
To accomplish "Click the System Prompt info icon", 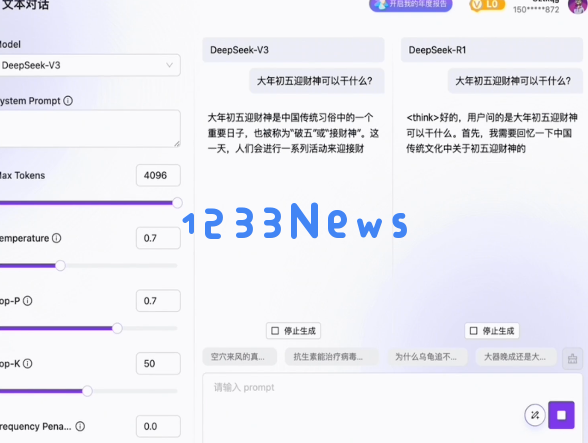I will pyautogui.click(x=68, y=101).
